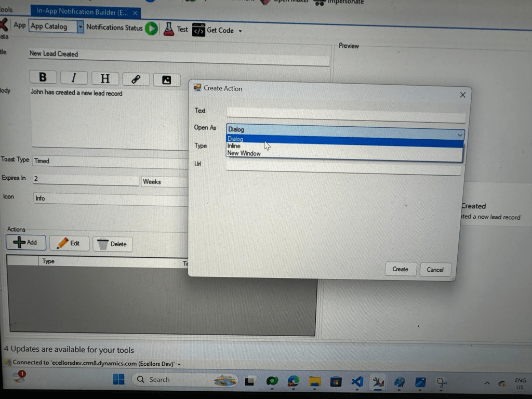Screen dimensions: 532x399
Task: Click the Text input field in the dialog
Action: (345, 112)
